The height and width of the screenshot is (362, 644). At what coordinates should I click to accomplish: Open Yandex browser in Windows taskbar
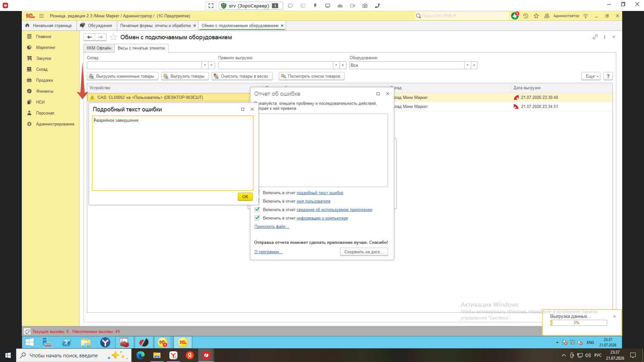tap(173, 355)
